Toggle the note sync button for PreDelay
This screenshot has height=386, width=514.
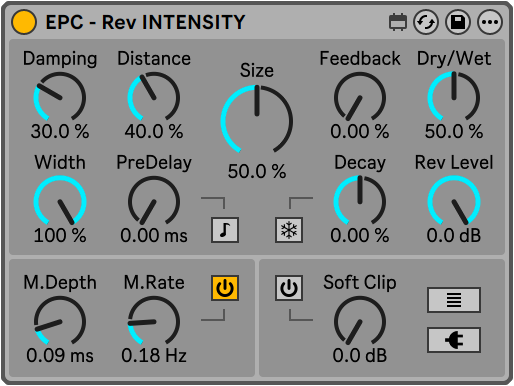pyautogui.click(x=225, y=230)
